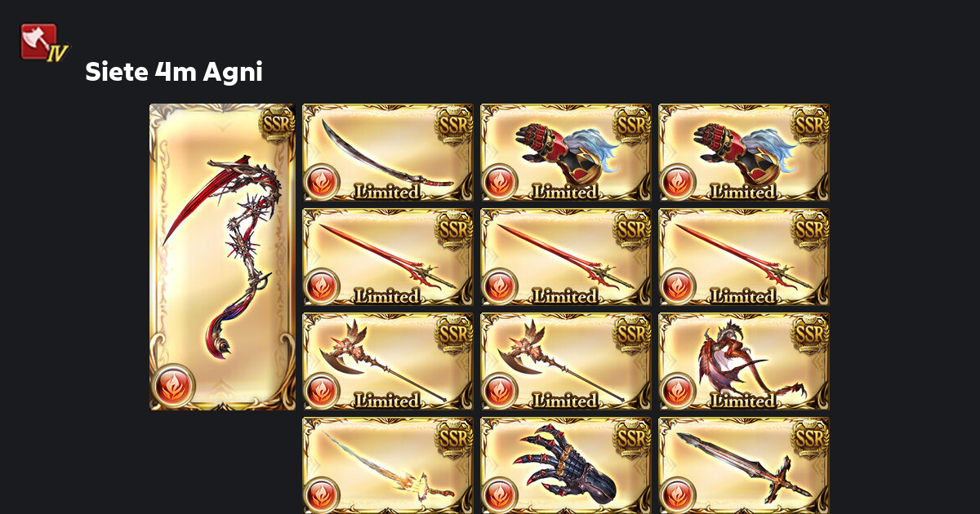This screenshot has width=980, height=514.
Task: Select the first red sword in second row
Action: pos(388,257)
